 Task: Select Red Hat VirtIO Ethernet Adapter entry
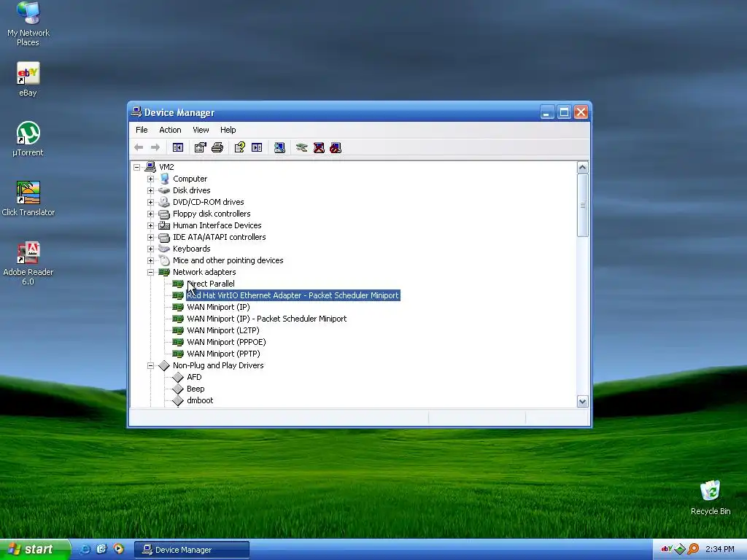(x=293, y=296)
